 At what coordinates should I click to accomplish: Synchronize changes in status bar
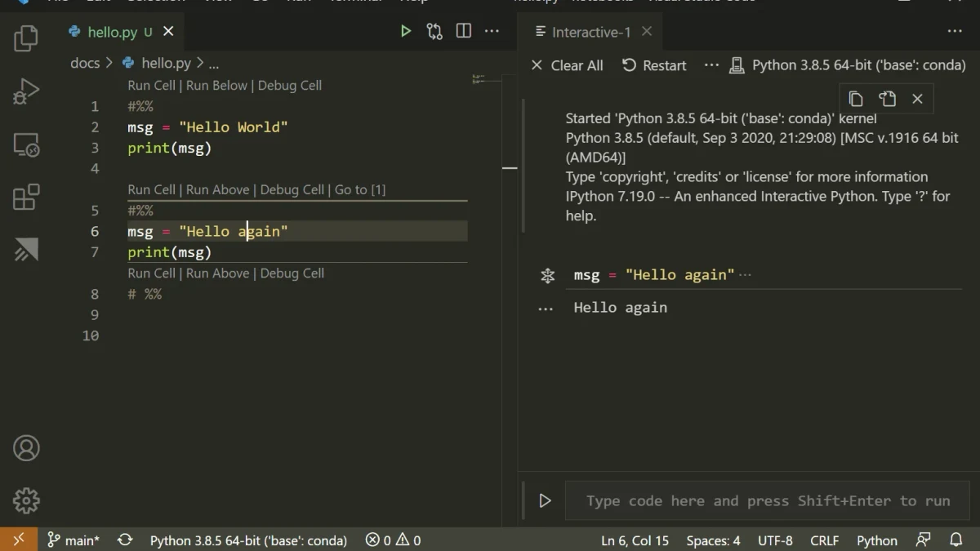tap(125, 540)
